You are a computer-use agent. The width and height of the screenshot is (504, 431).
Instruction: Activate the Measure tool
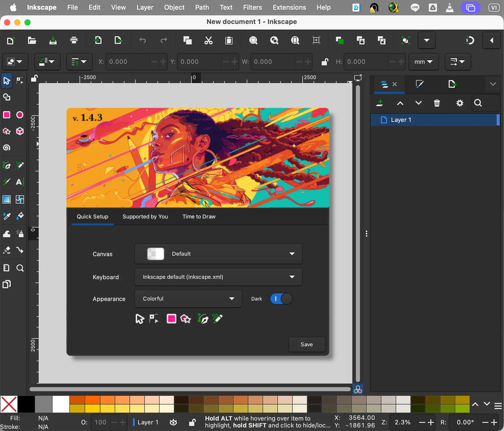click(7, 268)
